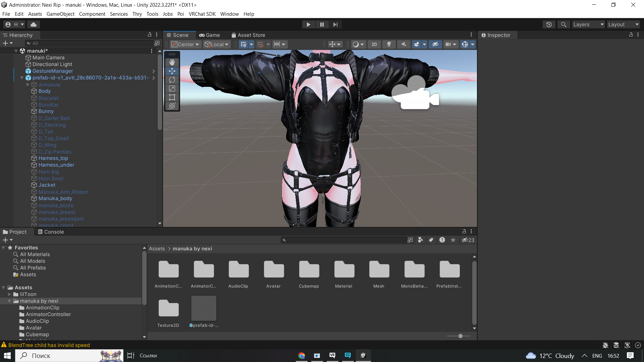
Task: Click in Hierarchy search field
Action: pyautogui.click(x=90, y=43)
